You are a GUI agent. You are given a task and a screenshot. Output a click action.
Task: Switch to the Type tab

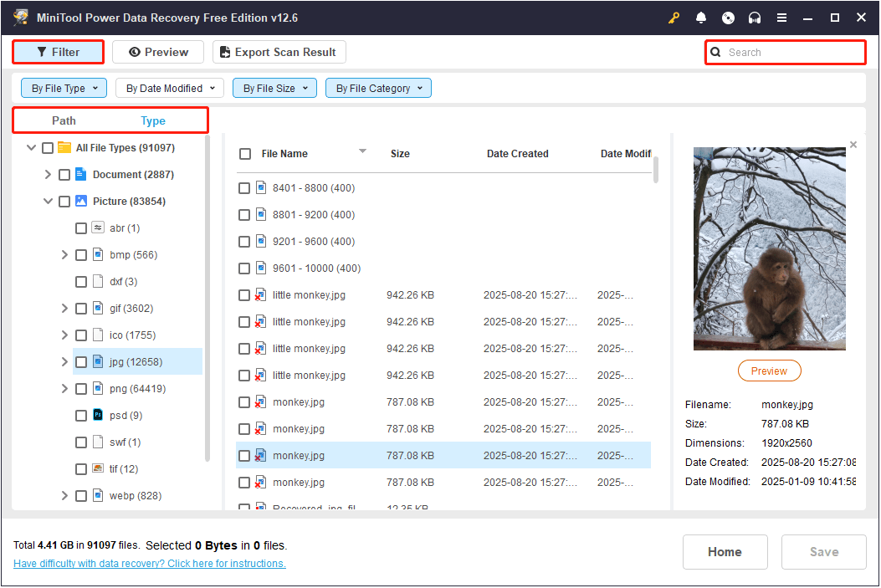point(153,120)
